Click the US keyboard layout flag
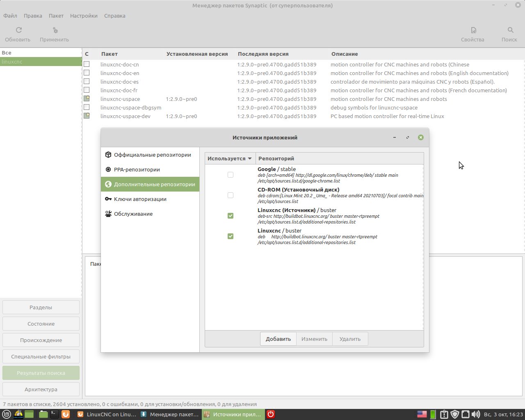The width and height of the screenshot is (525, 420). (x=422, y=414)
